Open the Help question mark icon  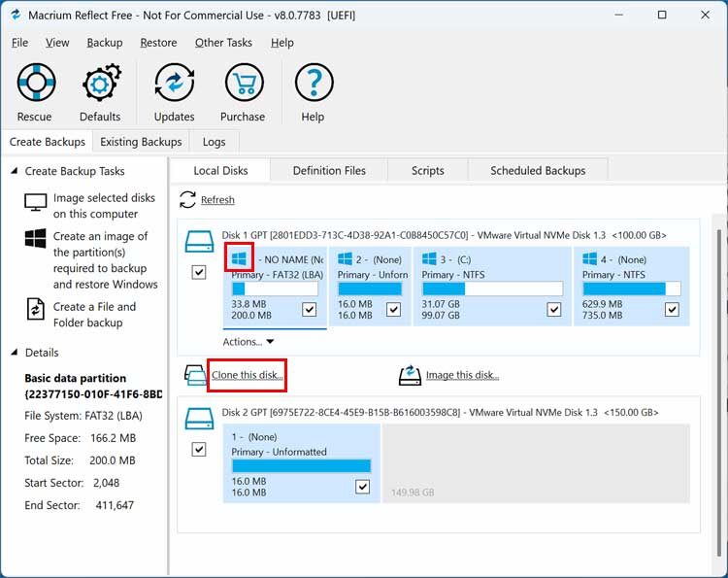(314, 83)
